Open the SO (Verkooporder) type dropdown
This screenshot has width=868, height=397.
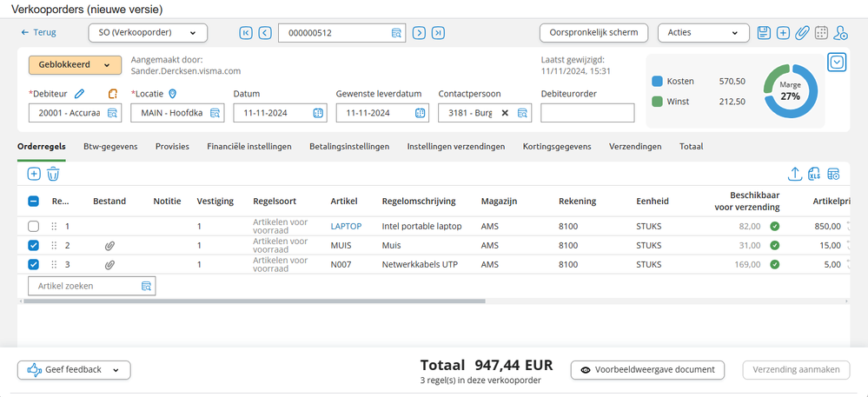pos(148,33)
